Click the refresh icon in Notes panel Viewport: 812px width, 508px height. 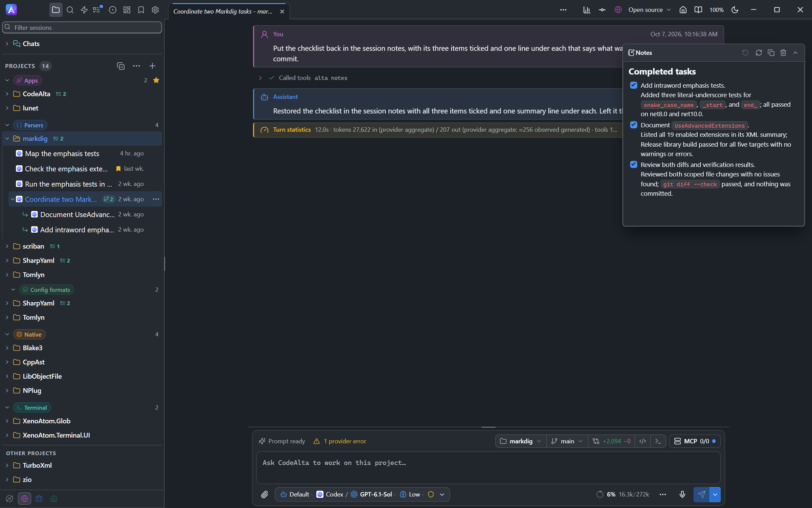coord(759,52)
